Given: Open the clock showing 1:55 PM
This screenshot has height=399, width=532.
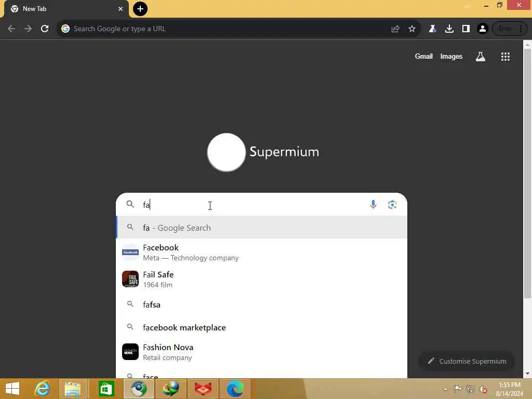Looking at the screenshot, I should pos(510,389).
